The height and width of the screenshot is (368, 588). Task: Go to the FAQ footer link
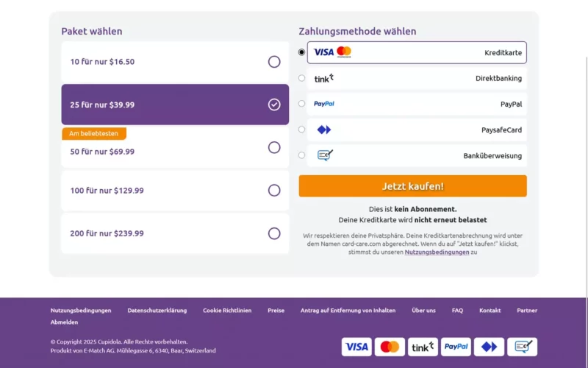[457, 310]
